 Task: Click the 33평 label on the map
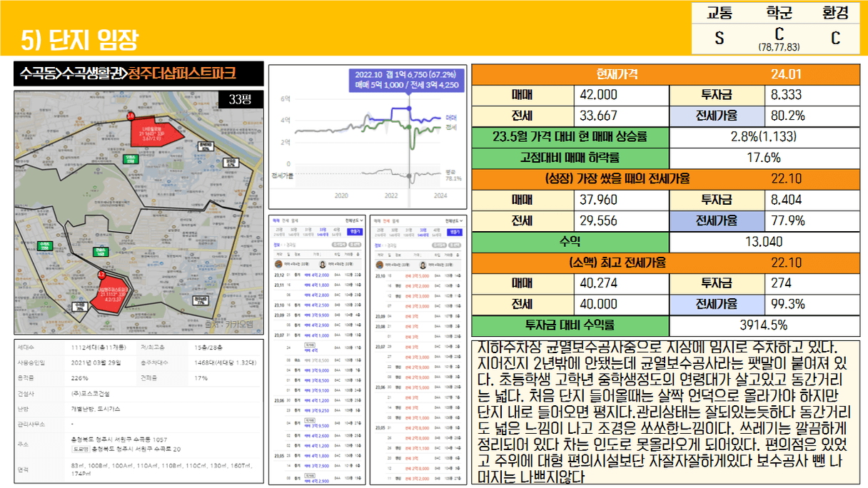click(240, 99)
